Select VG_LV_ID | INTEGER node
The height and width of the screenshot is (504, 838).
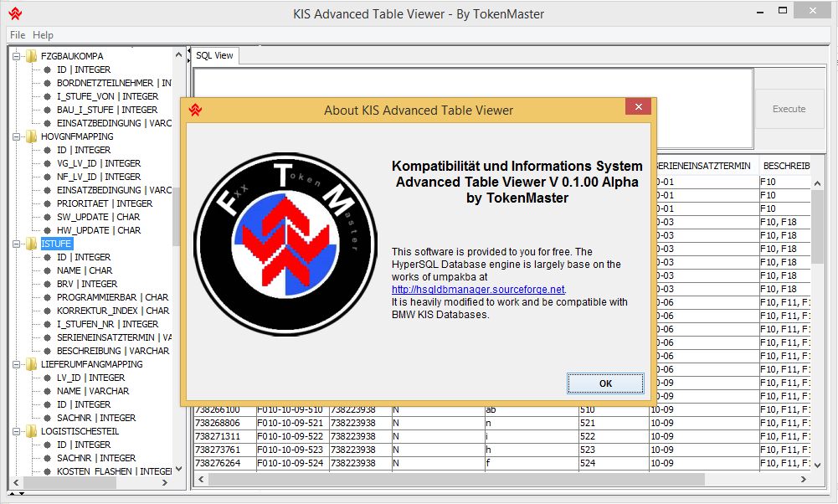point(99,163)
